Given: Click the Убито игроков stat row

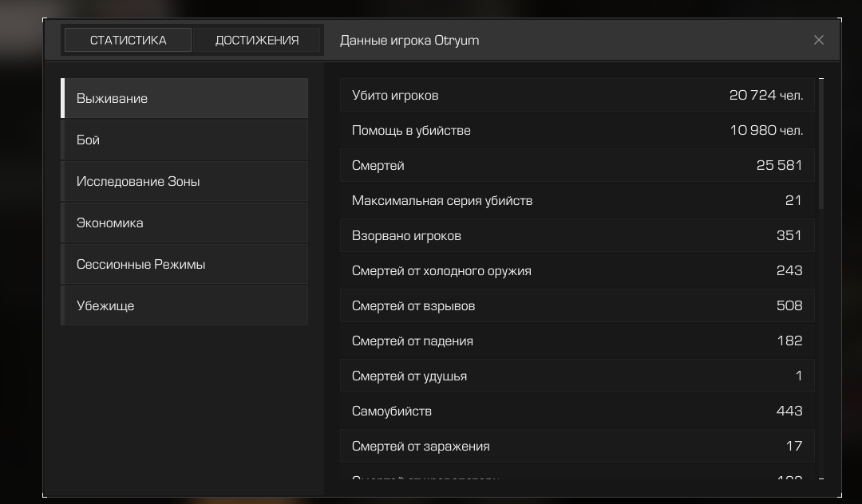Looking at the screenshot, I should point(577,95).
